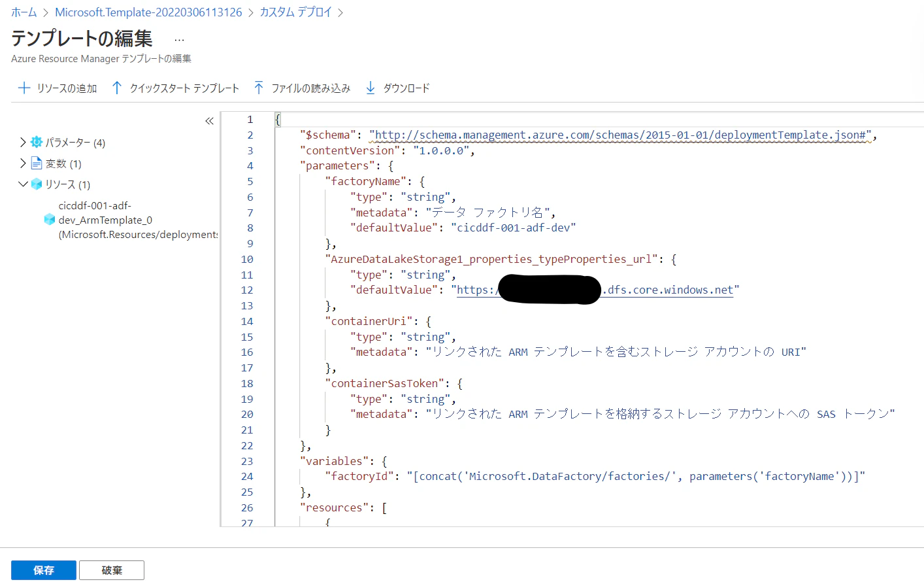Click the cube icon next to リソース
Image resolution: width=924 pixels, height=582 pixels.
tap(37, 184)
